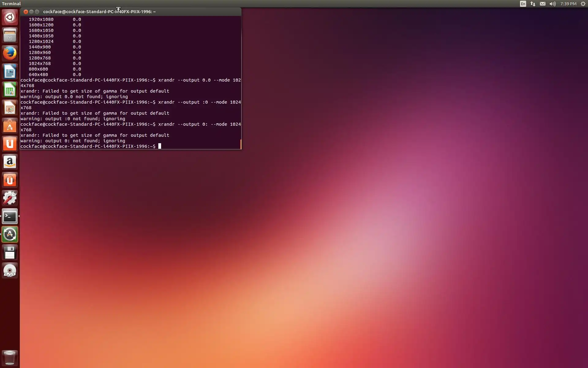Launch Firefox web browser
588x368 pixels.
(10, 53)
